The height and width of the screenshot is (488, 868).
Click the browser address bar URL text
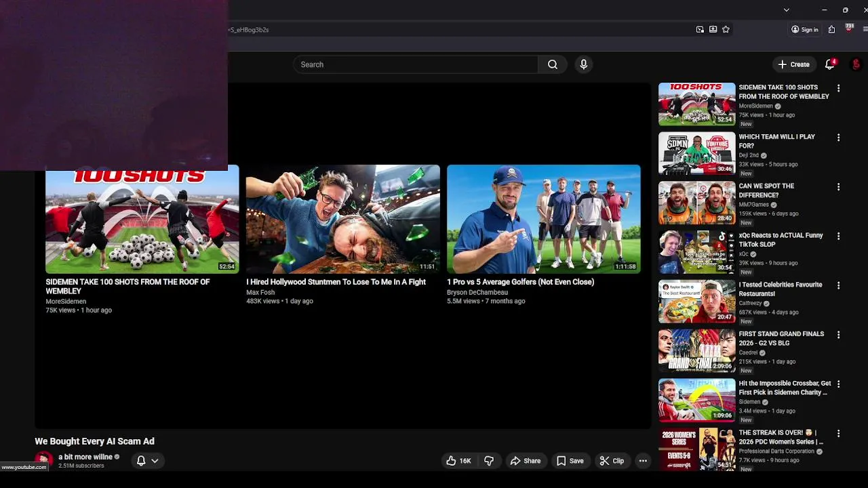pyautogui.click(x=249, y=30)
